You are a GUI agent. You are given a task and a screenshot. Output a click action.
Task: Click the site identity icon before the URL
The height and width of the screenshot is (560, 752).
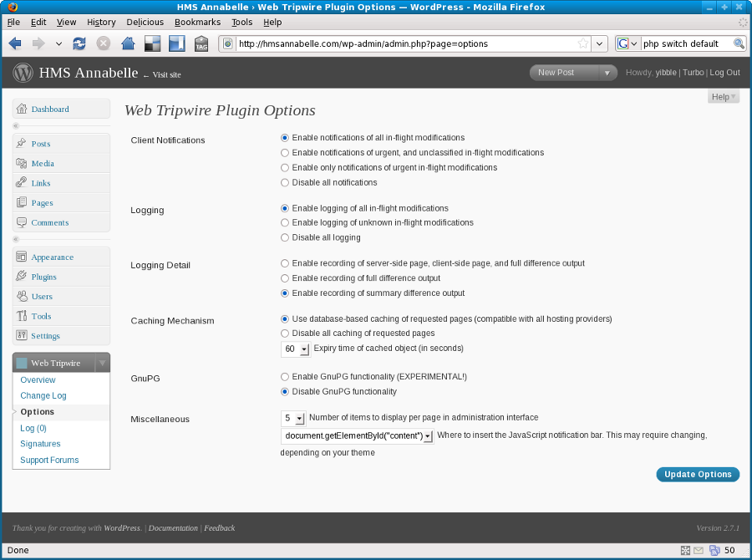228,43
